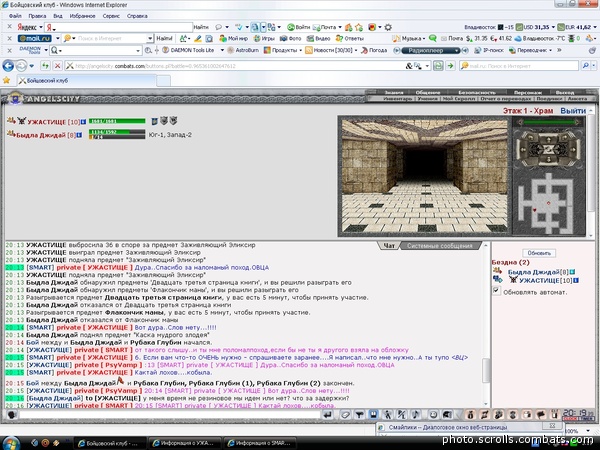Click the send message arrow beside the chat input
Viewport: 600px width, 450px height.
328,414
